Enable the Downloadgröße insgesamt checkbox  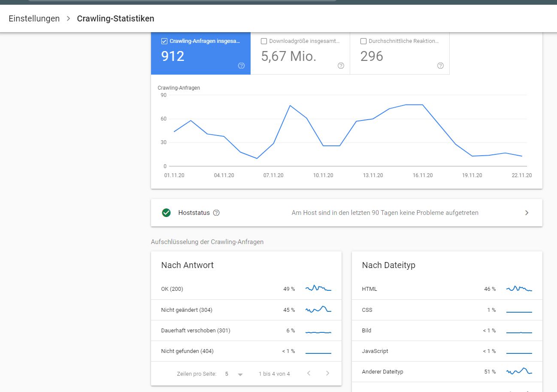point(264,41)
